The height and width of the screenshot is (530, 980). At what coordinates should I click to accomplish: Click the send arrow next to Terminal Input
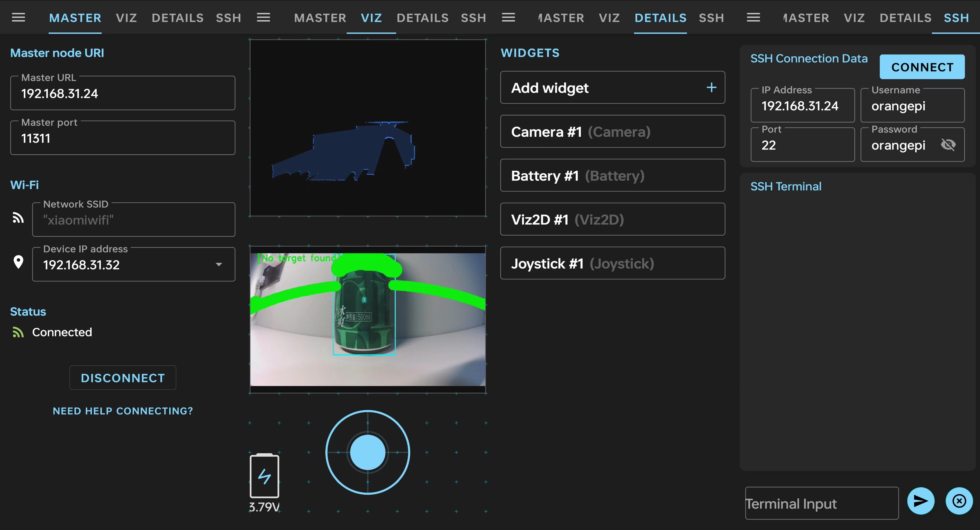920,501
